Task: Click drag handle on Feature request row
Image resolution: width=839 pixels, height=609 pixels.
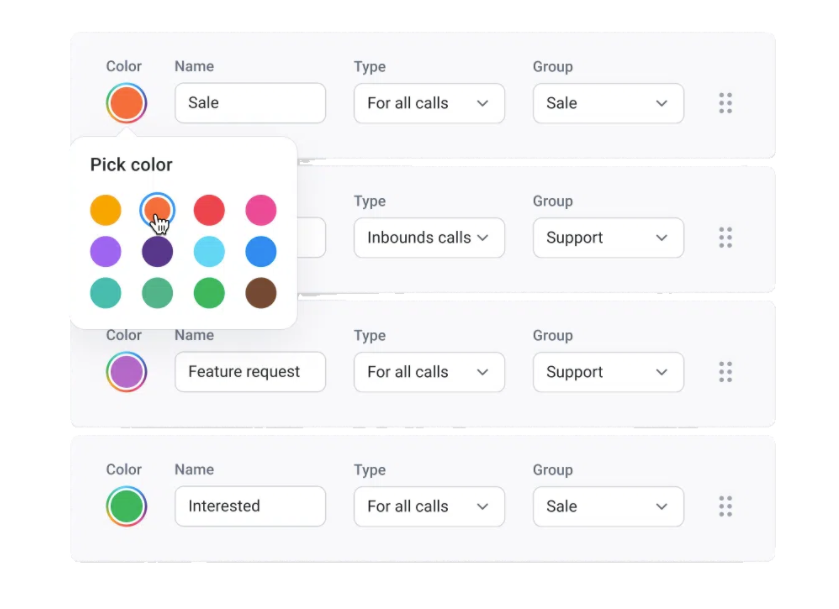Action: coord(725,372)
